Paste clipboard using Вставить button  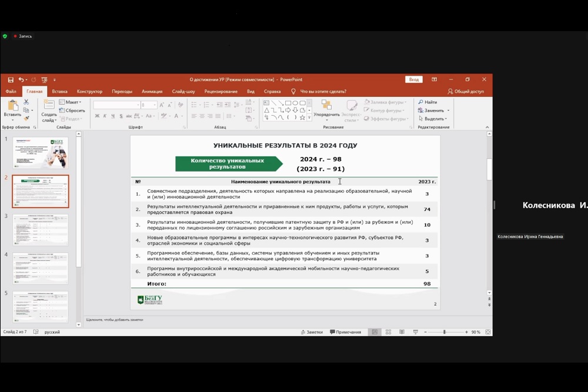[x=12, y=110]
